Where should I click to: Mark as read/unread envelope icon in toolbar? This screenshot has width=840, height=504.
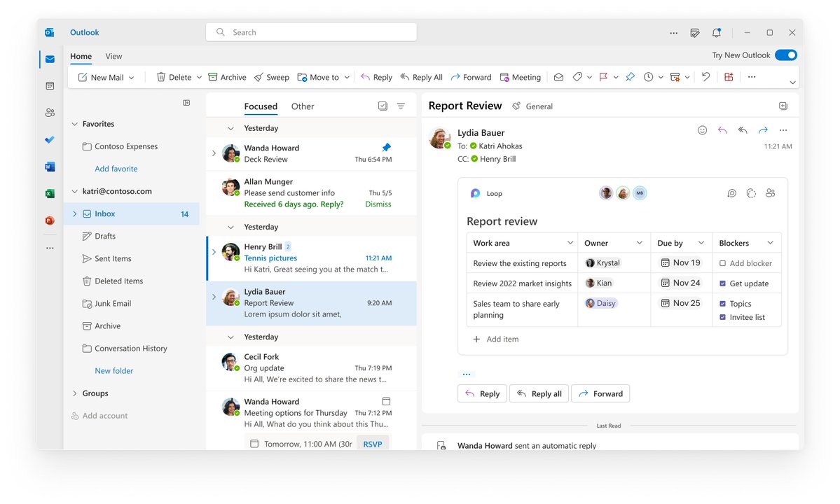(558, 77)
